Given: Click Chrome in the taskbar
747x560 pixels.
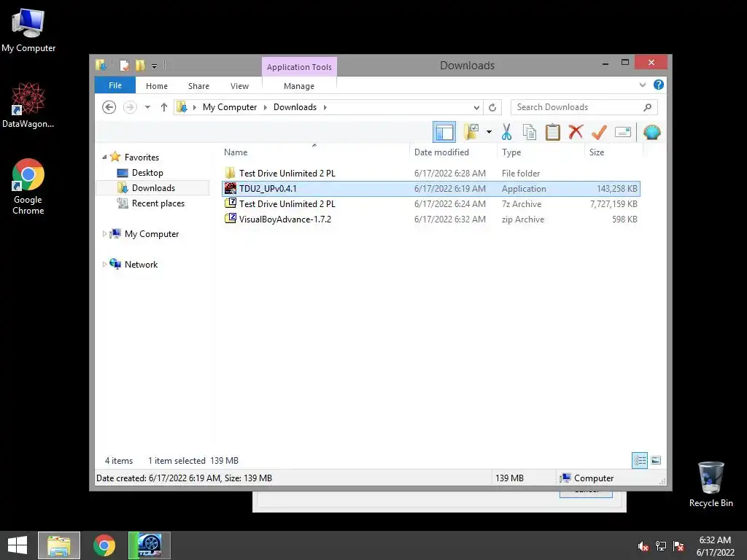Looking at the screenshot, I should tap(104, 545).
